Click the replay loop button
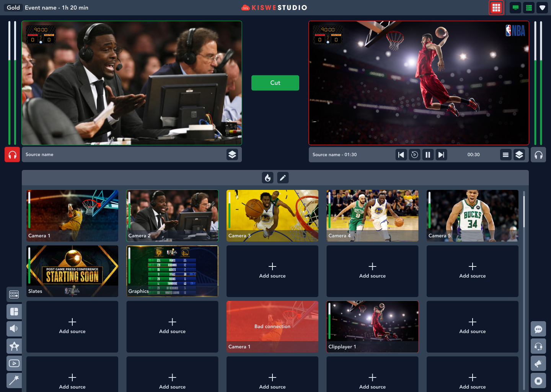551x392 pixels. tap(414, 155)
